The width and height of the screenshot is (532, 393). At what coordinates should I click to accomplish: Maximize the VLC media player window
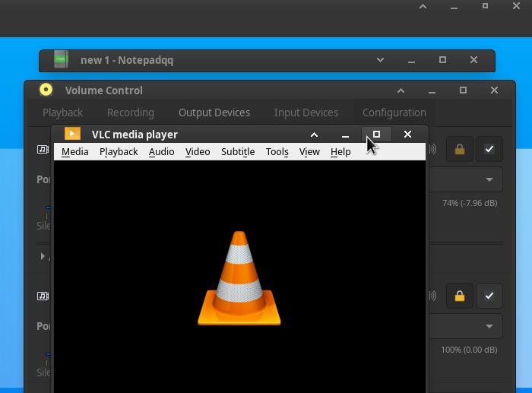coord(376,135)
